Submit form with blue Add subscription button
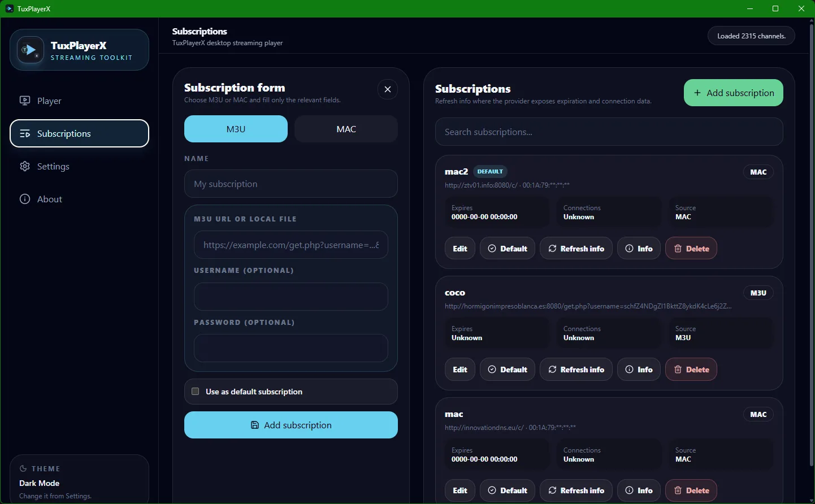 click(291, 425)
